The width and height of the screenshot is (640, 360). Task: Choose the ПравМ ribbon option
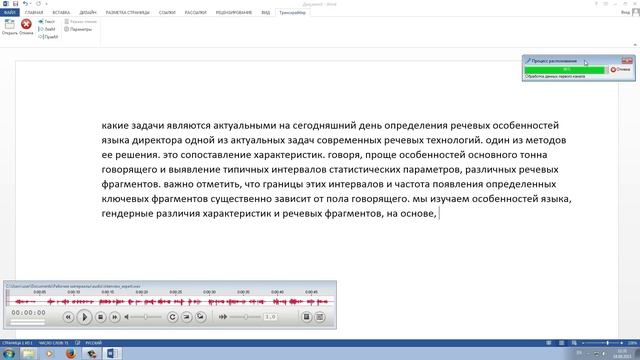[48, 37]
